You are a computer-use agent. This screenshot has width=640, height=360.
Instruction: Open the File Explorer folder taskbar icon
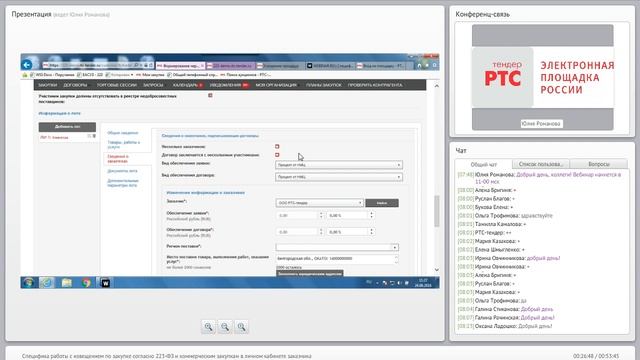tap(67, 282)
